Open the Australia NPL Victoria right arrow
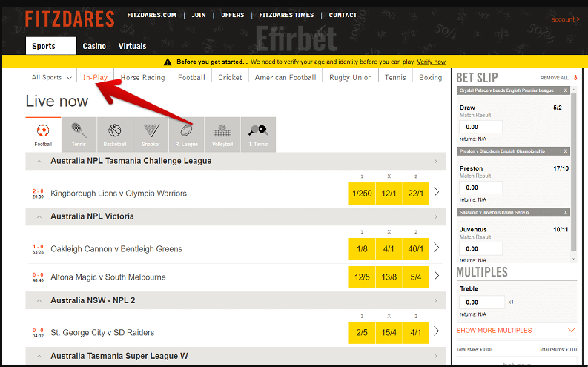This screenshot has width=588, height=367. pos(436,216)
